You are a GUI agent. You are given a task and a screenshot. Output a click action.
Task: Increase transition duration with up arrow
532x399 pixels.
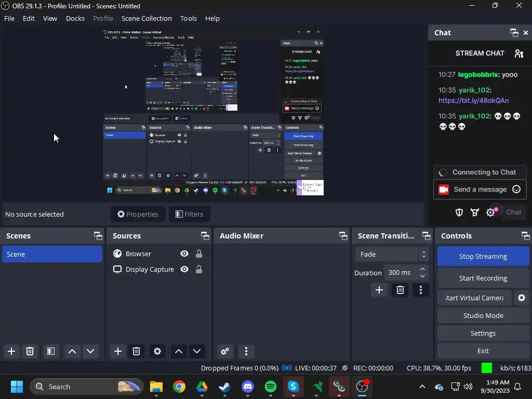[422, 269]
